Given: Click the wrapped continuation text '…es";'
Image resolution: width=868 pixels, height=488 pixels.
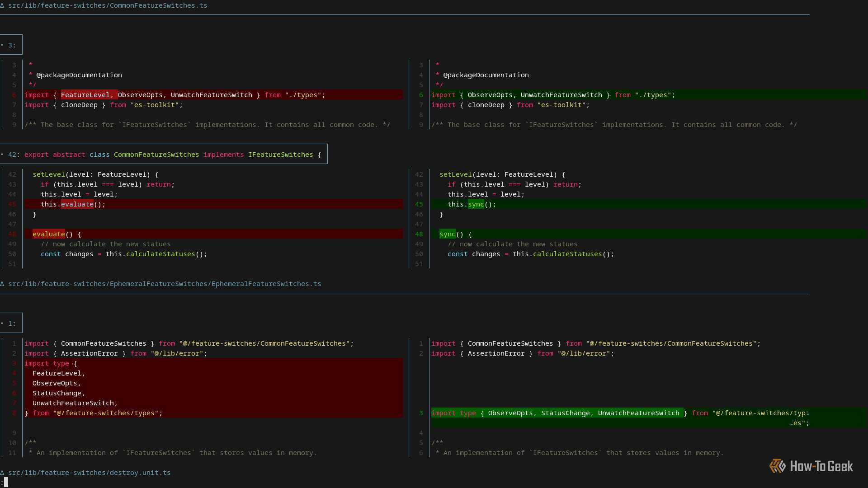Looking at the screenshot, I should 799,423.
